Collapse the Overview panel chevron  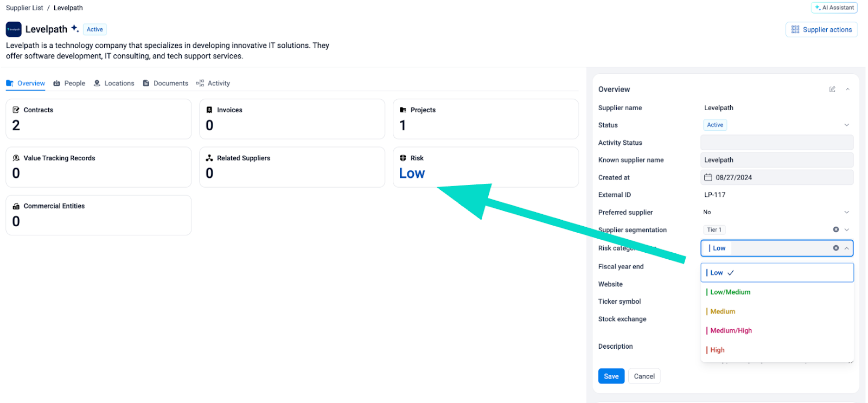pyautogui.click(x=847, y=89)
